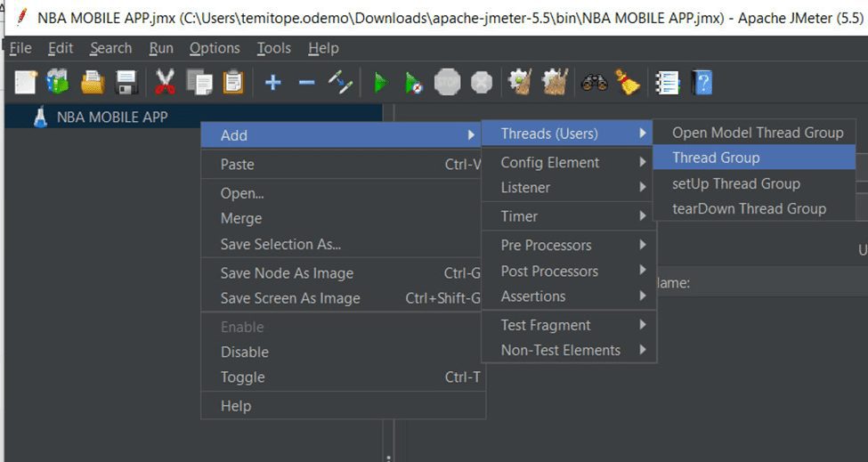
Task: Click the Save floppy disk icon
Action: (126, 83)
